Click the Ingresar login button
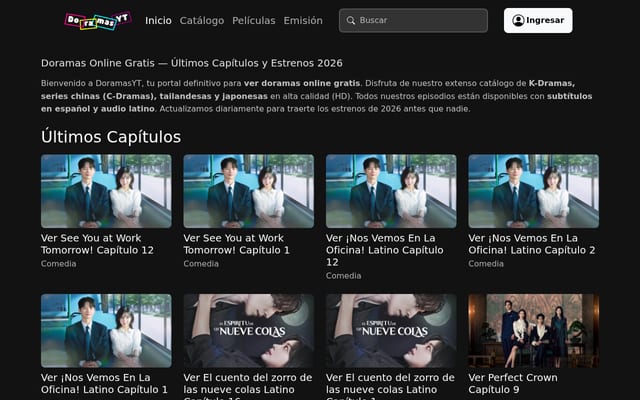Viewport: 640px width, 400px height. coord(538,20)
